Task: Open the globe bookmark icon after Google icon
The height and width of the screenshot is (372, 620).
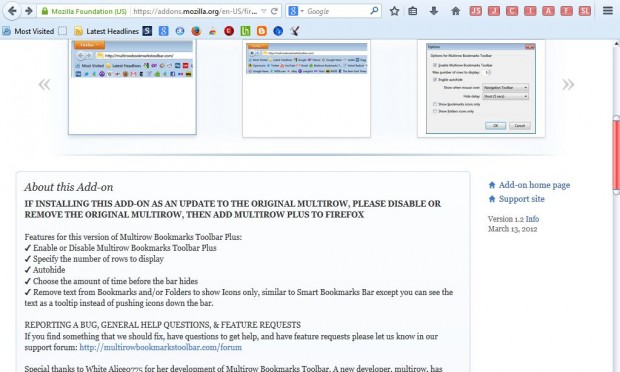Action: 180,31
